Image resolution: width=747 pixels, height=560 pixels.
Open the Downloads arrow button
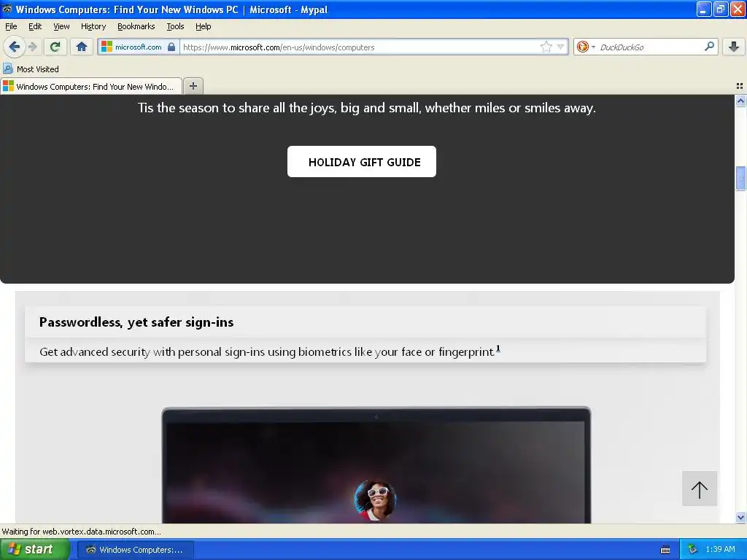[x=734, y=47]
